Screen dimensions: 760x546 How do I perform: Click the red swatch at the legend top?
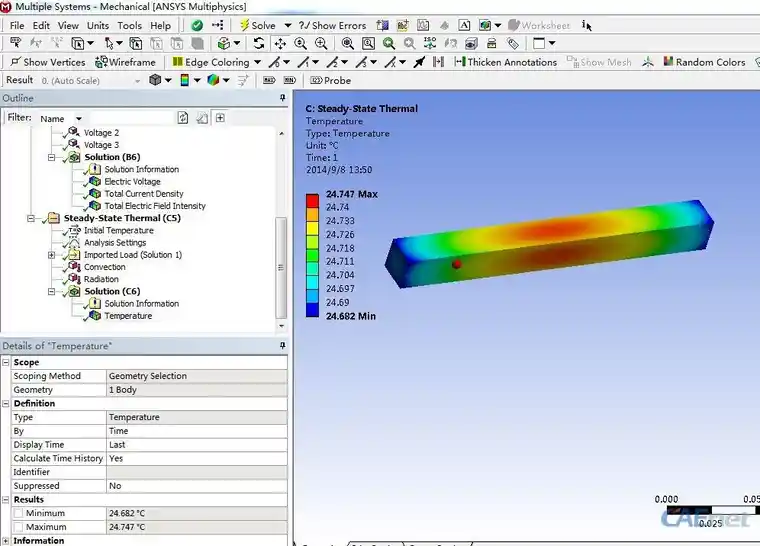312,201
